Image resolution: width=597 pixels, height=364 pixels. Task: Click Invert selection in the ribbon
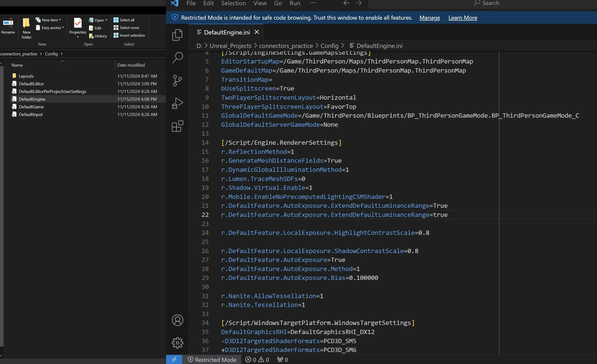coord(132,35)
